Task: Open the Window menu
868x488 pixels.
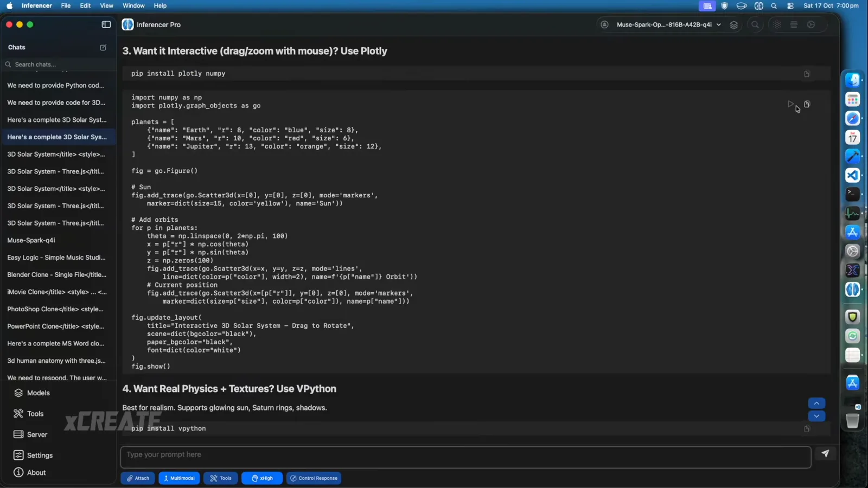Action: coord(133,6)
